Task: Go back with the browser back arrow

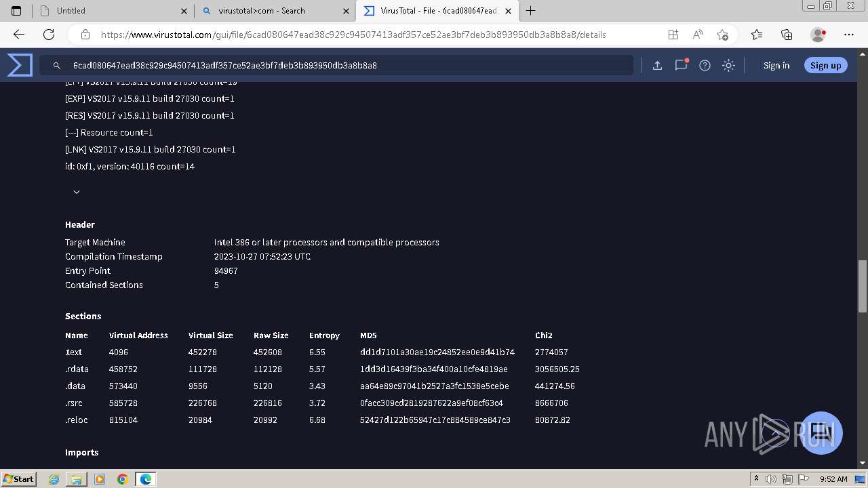Action: click(18, 35)
